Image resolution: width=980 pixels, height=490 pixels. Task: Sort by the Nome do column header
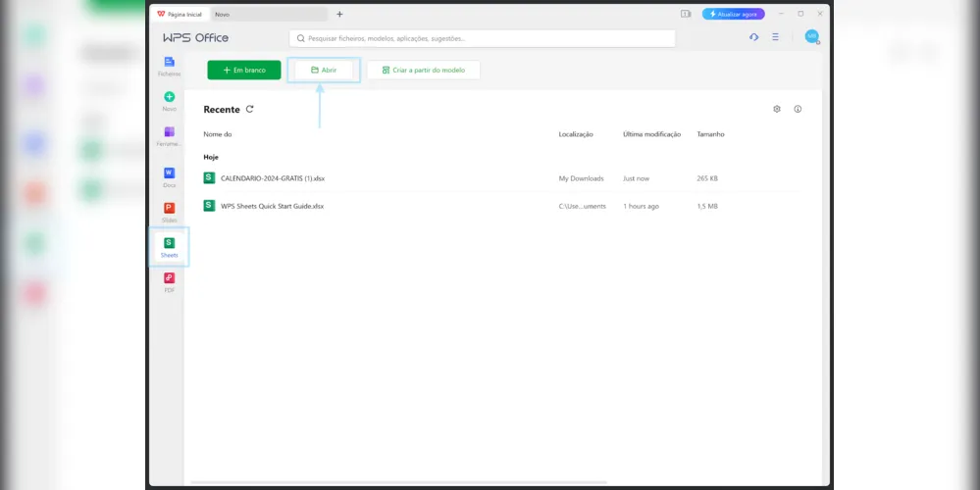coord(218,134)
